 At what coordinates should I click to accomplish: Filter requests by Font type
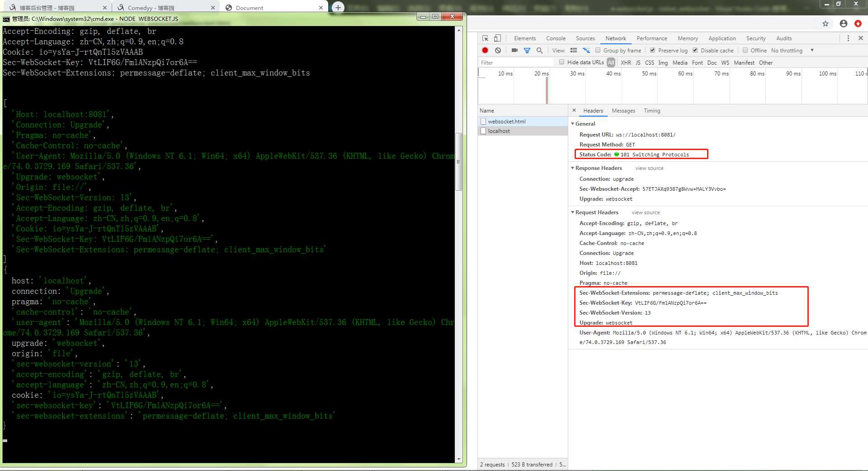697,62
